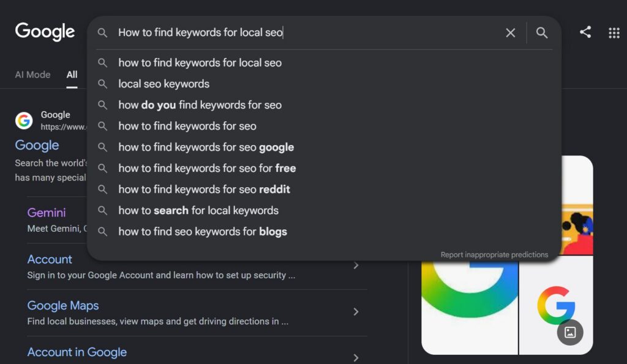Select the All tab
Screen dimensions: 627x364
pyautogui.click(x=72, y=75)
